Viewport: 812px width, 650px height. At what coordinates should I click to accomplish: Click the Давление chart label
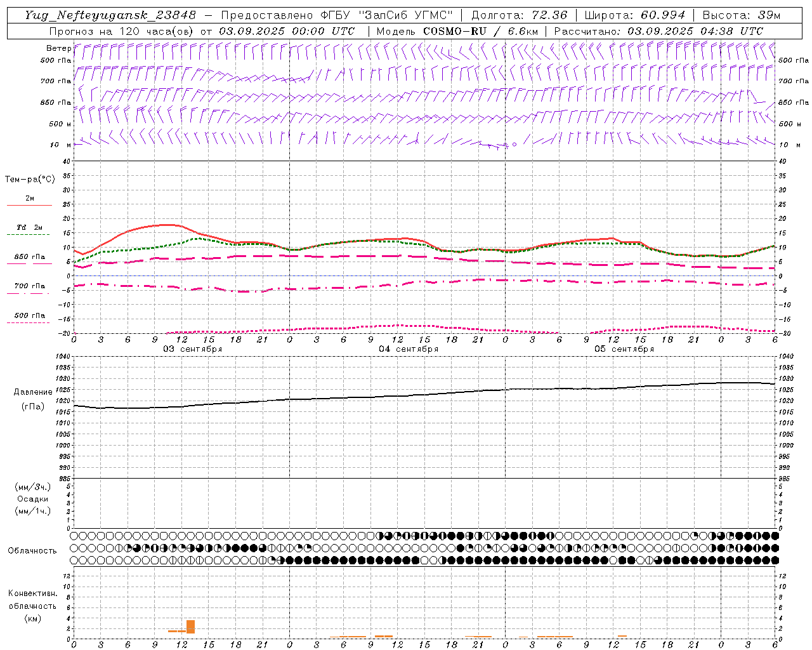click(x=33, y=392)
